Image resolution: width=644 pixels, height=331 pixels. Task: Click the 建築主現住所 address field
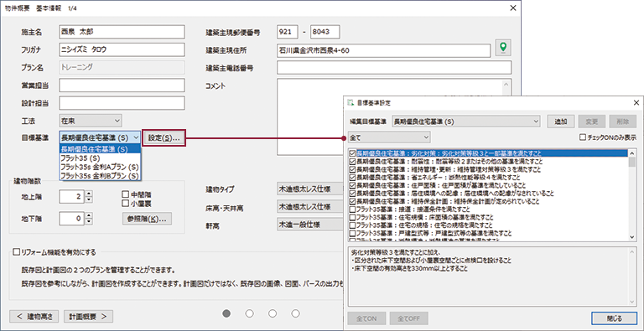click(x=383, y=50)
